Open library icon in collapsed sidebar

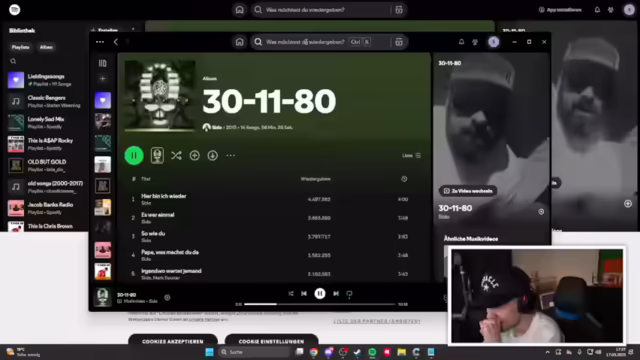pos(102,63)
